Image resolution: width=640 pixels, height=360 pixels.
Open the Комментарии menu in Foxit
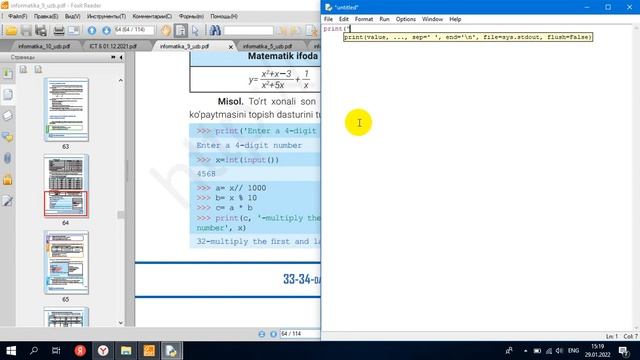click(x=152, y=16)
